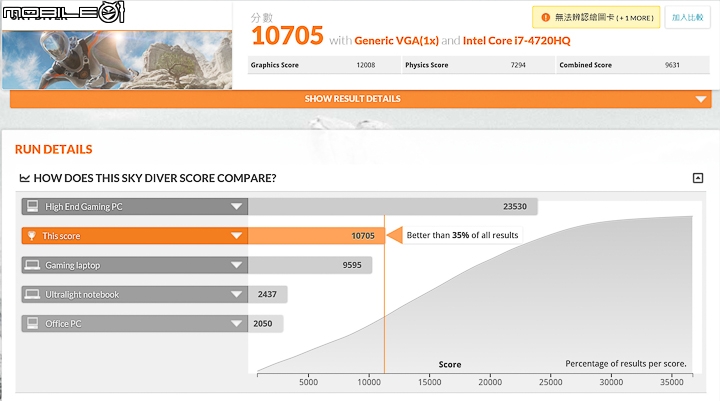
Task: Click the Mobile01 logo
Action: 63,12
